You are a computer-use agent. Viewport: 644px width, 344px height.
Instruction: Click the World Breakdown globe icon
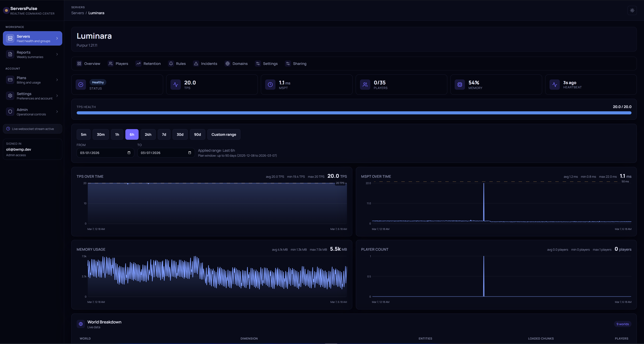[x=81, y=324]
